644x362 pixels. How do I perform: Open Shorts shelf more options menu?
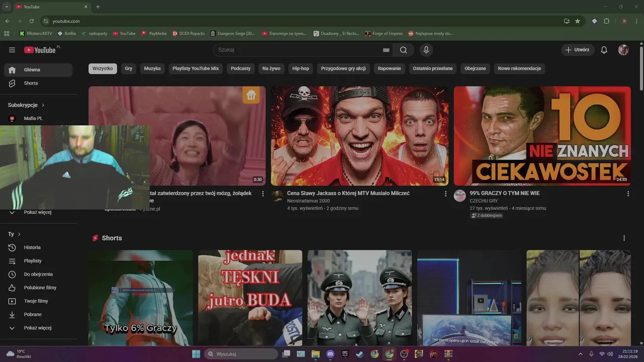click(x=624, y=238)
